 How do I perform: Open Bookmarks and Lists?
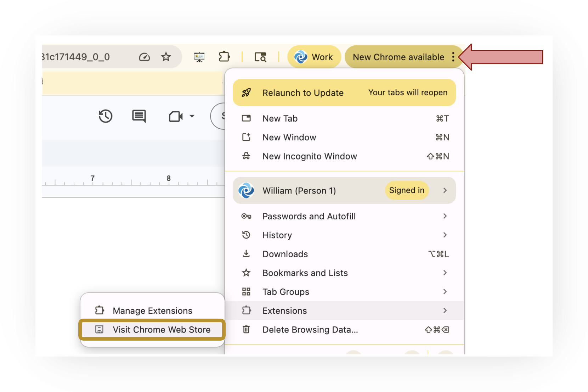pyautogui.click(x=344, y=273)
